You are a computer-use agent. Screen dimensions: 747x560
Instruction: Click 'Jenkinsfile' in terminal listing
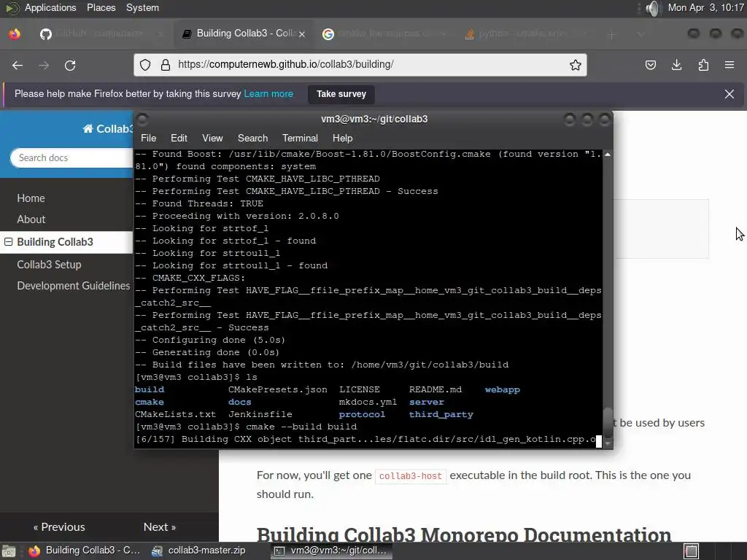260,414
